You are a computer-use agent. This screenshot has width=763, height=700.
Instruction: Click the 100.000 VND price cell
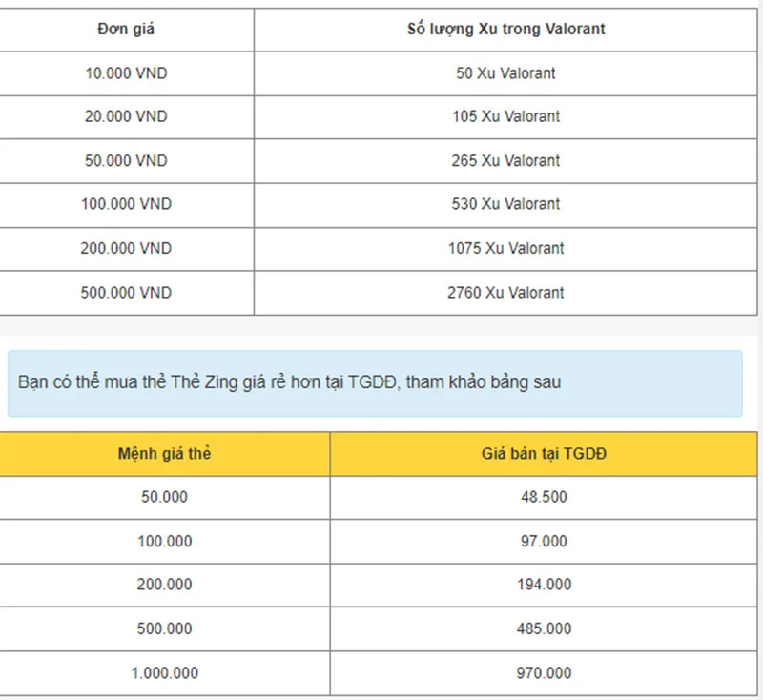tap(126, 204)
